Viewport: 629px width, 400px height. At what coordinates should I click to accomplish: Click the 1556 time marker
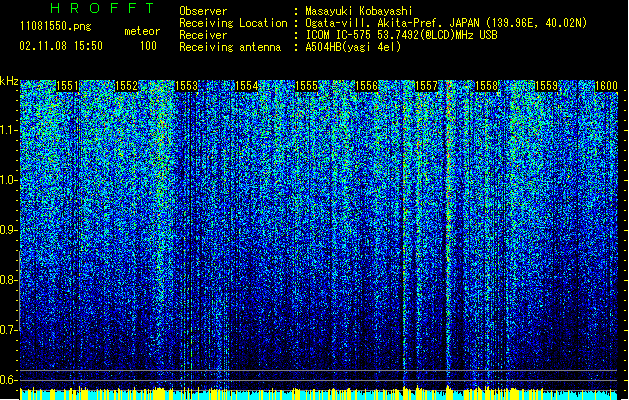pyautogui.click(x=367, y=86)
